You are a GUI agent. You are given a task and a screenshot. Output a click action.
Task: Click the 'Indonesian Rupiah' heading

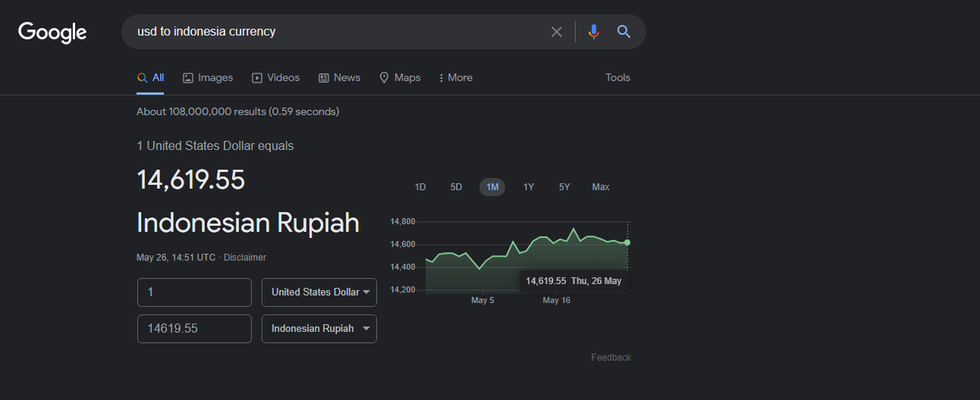point(248,223)
